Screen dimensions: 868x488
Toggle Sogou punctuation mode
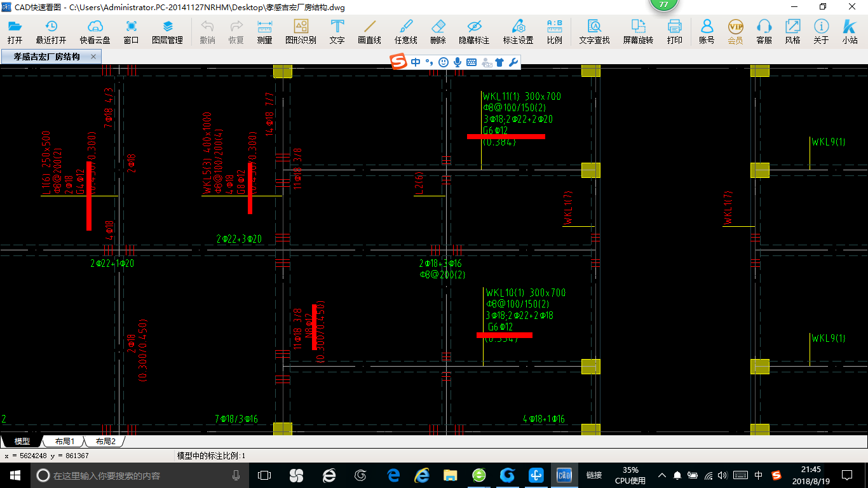tap(430, 62)
